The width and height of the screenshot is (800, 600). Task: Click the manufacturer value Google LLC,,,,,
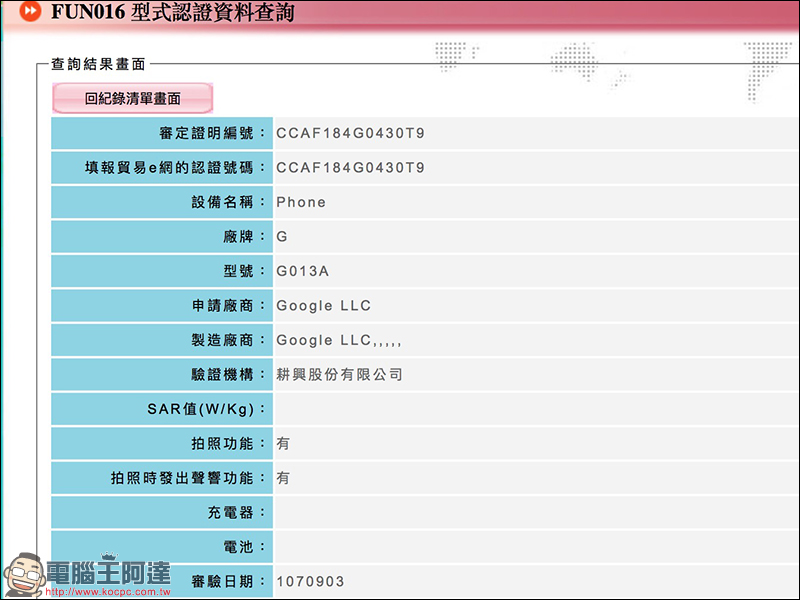[x=339, y=340]
